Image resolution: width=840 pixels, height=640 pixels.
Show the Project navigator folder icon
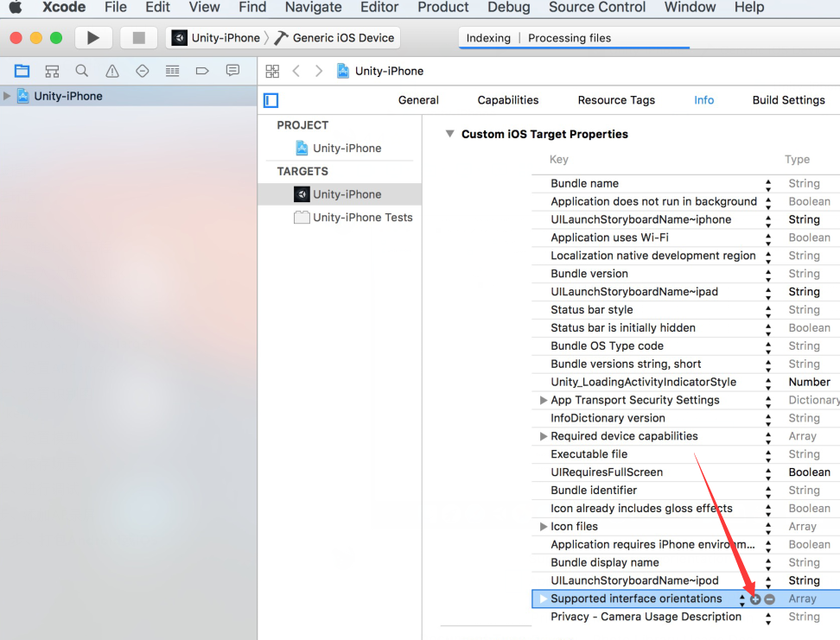tap(22, 71)
